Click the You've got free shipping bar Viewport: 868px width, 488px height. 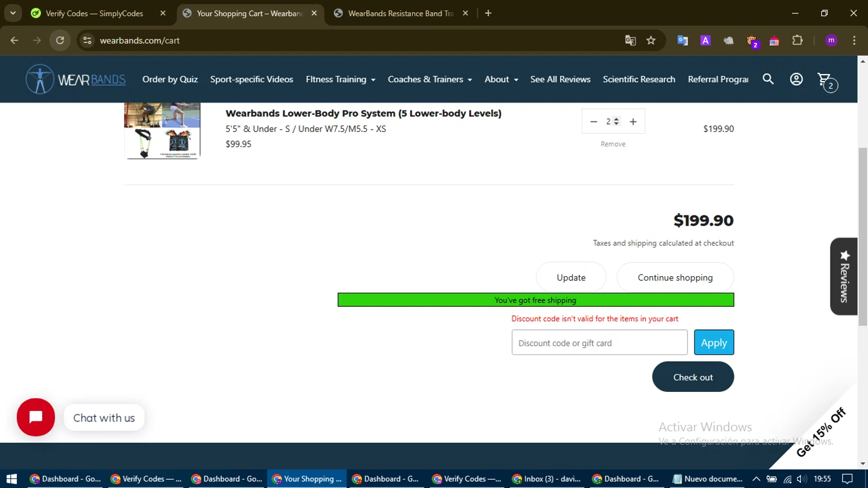[x=536, y=300]
